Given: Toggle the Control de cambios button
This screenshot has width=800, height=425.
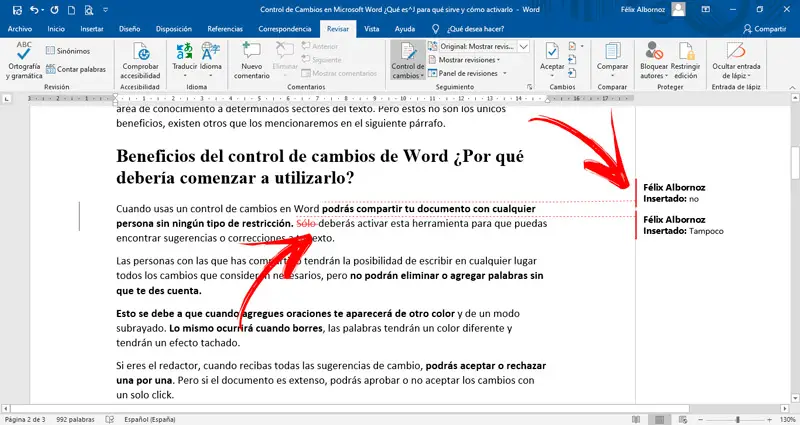Looking at the screenshot, I should 408,60.
